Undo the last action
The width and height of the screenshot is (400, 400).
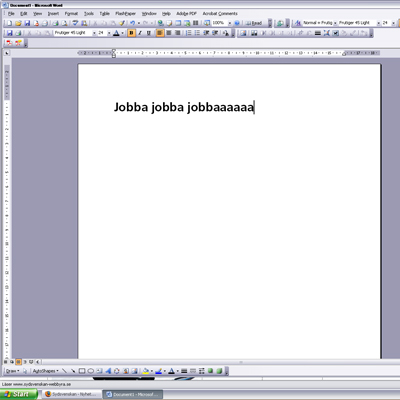132,23
